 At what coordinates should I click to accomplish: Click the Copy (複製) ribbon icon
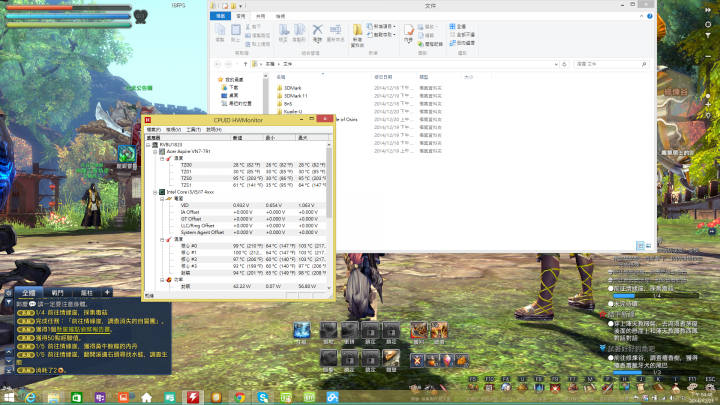pos(220,33)
